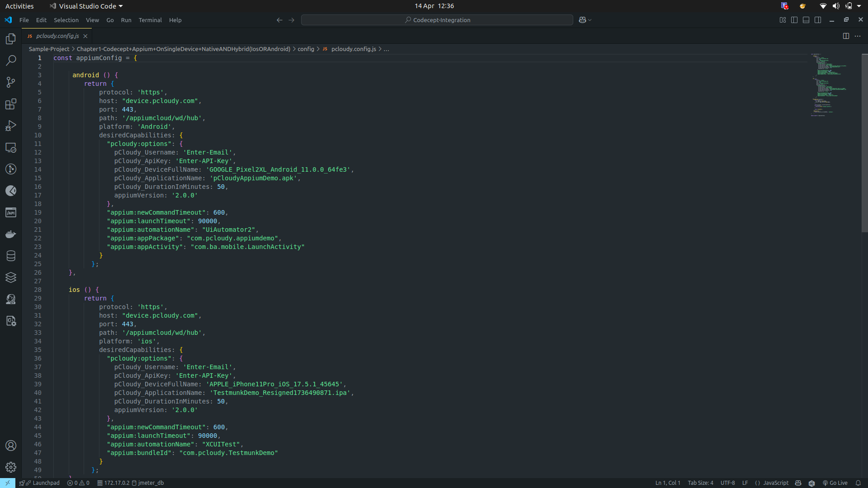Open the Docker view in activity bar

pos(11,235)
